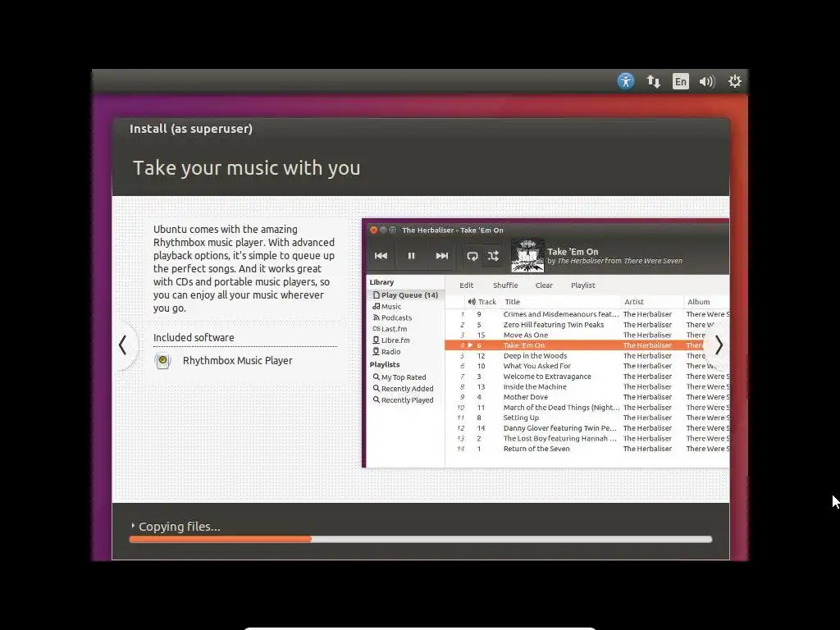Sort by the Artist column header
This screenshot has height=630, width=840.
click(634, 302)
